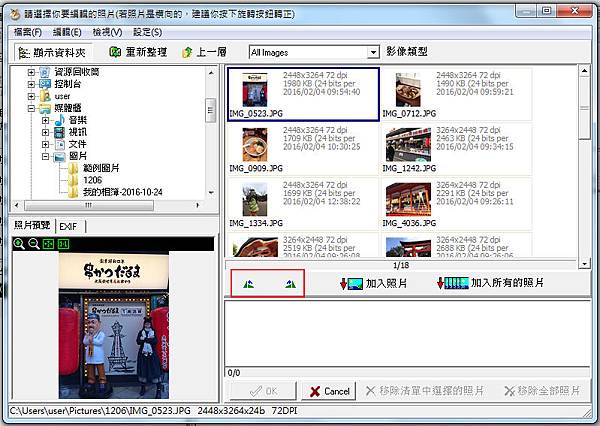Select thumbnail IMG_0523.JPG
The image size is (600, 426).
coord(303,94)
